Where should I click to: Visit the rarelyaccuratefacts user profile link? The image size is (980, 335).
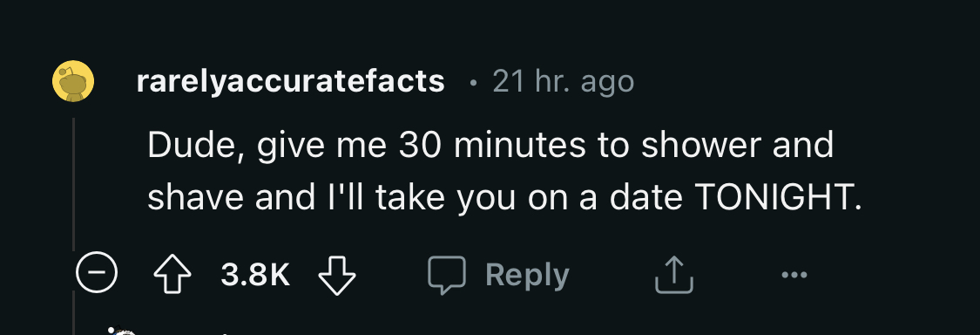[x=291, y=81]
